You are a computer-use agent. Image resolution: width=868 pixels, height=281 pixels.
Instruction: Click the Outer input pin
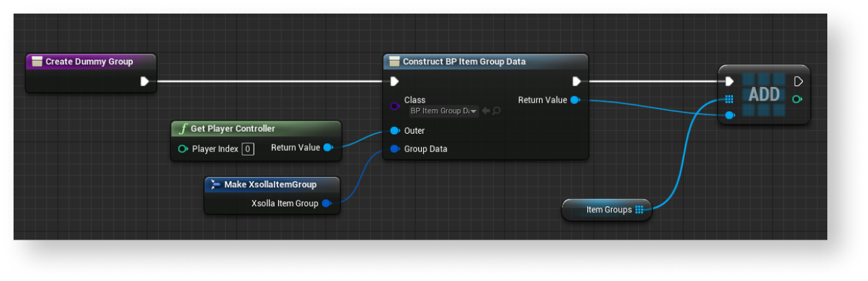coord(395,131)
